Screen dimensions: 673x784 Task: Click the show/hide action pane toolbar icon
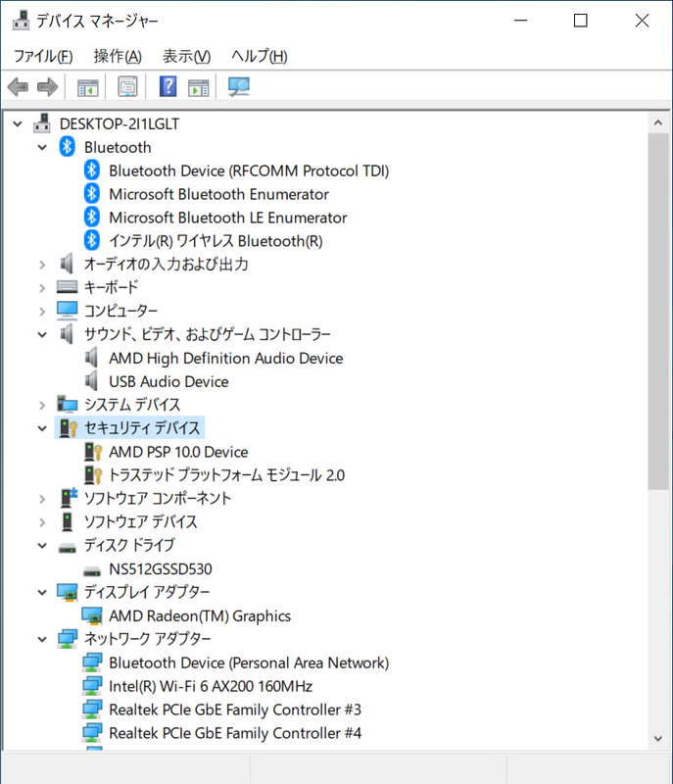[198, 87]
